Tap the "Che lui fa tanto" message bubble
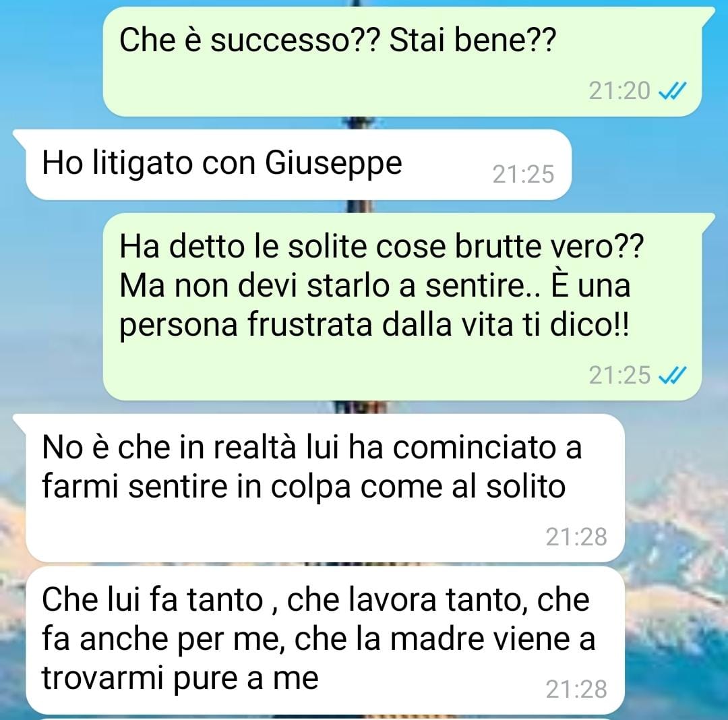Image resolution: width=728 pixels, height=720 pixels. tap(325, 640)
